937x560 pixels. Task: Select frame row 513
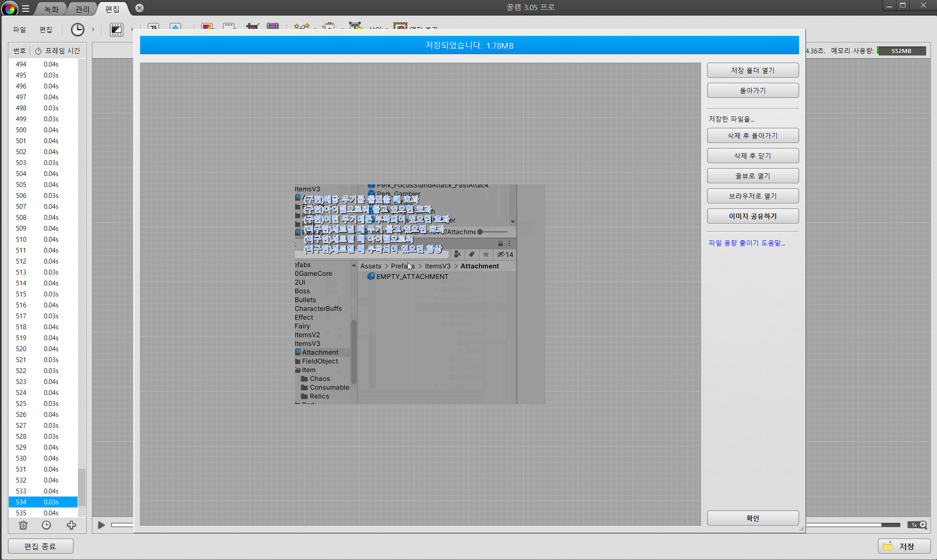coord(43,272)
